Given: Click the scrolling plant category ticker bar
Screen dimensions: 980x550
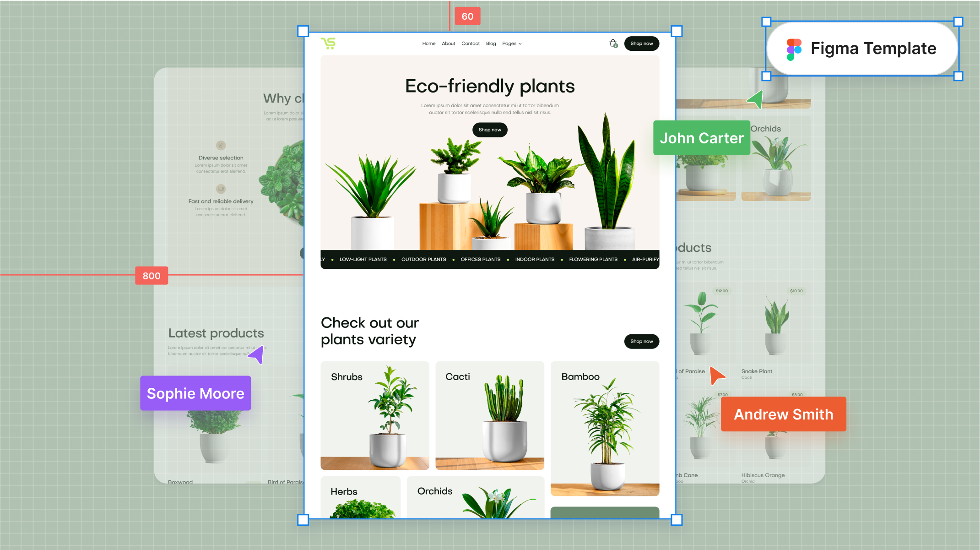Looking at the screenshot, I should [489, 259].
